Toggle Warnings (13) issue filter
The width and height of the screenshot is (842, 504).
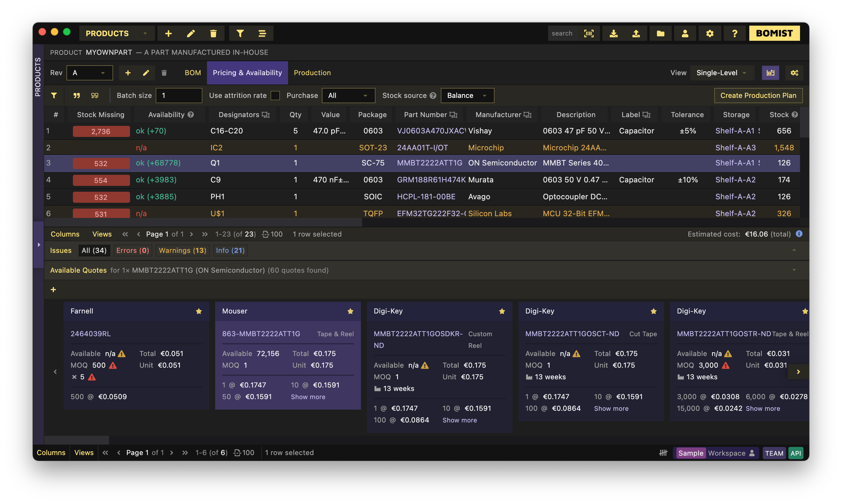pos(183,250)
